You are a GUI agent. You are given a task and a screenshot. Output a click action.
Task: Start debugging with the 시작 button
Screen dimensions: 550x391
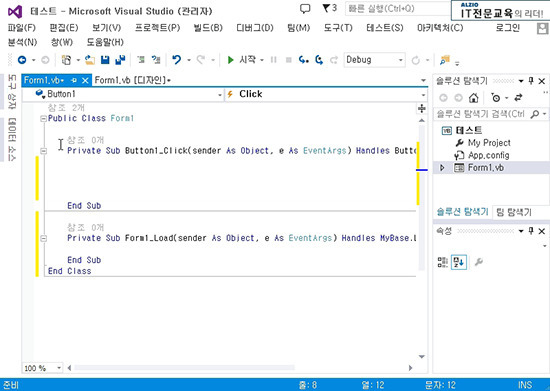tap(241, 60)
